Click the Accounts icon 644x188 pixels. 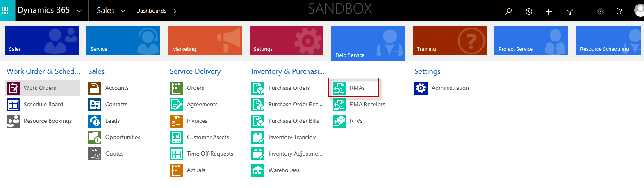[95, 88]
